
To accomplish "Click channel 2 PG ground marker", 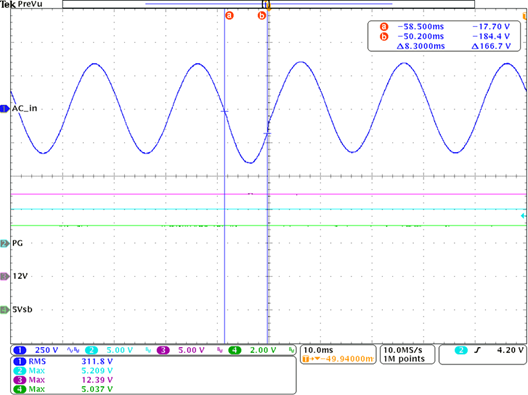I will point(4,243).
